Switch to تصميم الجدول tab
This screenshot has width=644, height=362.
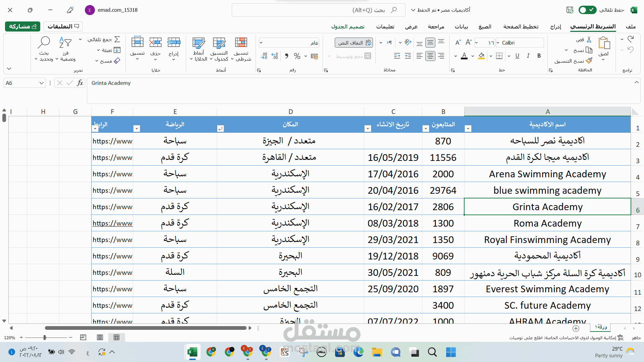click(348, 26)
